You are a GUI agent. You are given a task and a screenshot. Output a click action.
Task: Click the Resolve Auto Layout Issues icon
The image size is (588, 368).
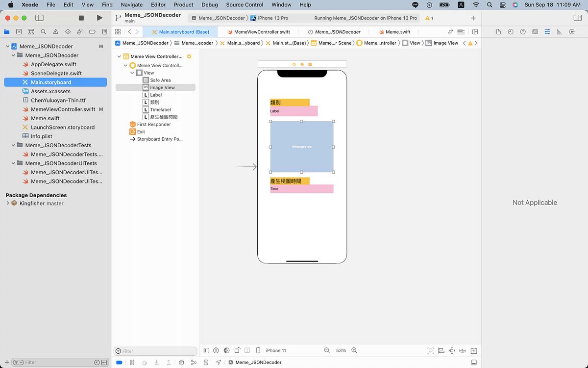463,350
